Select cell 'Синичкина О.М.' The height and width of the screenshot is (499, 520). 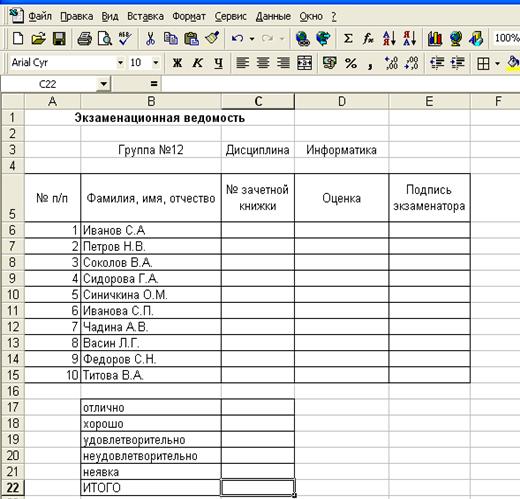151,295
